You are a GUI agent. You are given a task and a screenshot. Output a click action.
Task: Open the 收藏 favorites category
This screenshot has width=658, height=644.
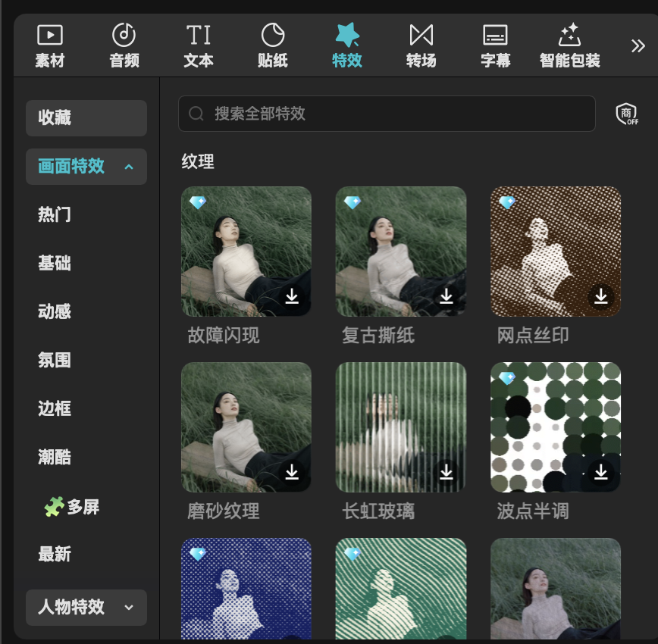click(86, 118)
